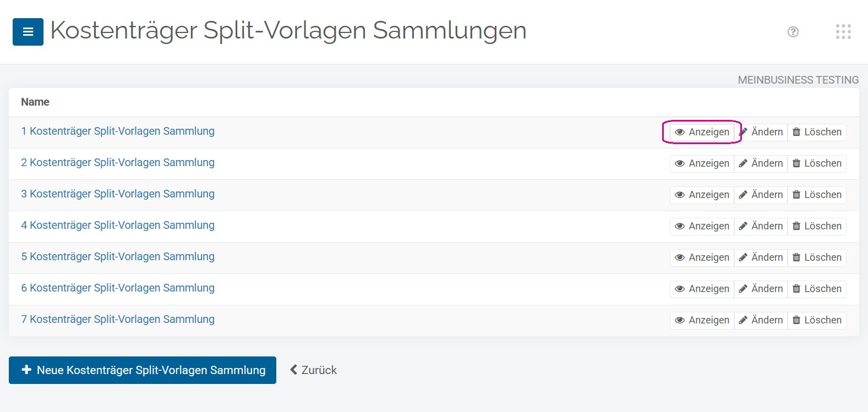This screenshot has width=868, height=412.
Task: Click Löschen for collection 1
Action: click(817, 132)
